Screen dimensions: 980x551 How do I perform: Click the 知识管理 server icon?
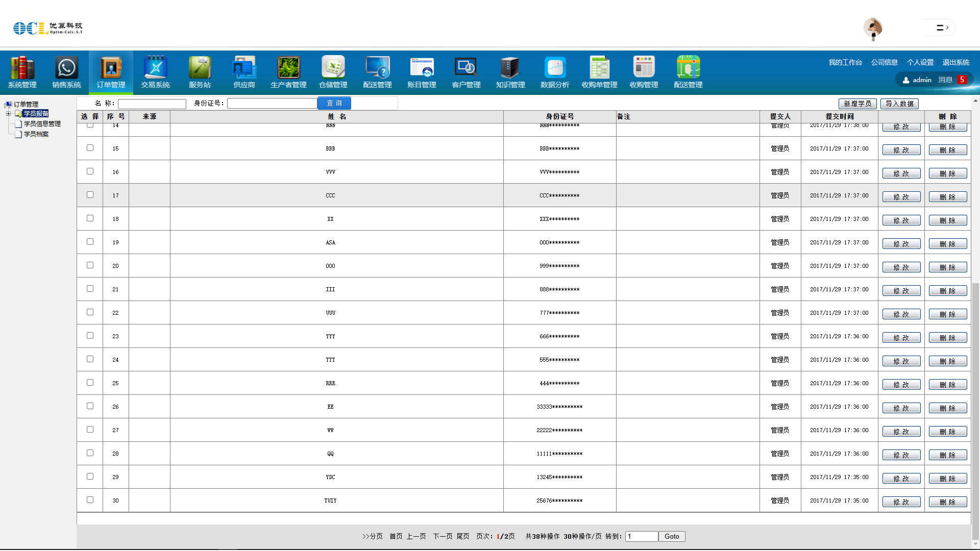(510, 68)
